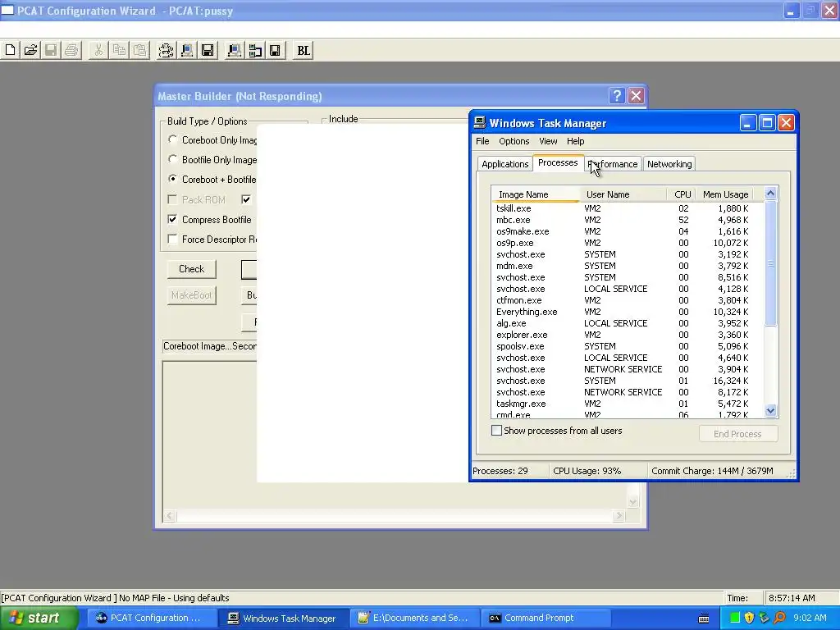
Task: Click the Copy toolbar icon
Action: click(x=119, y=50)
